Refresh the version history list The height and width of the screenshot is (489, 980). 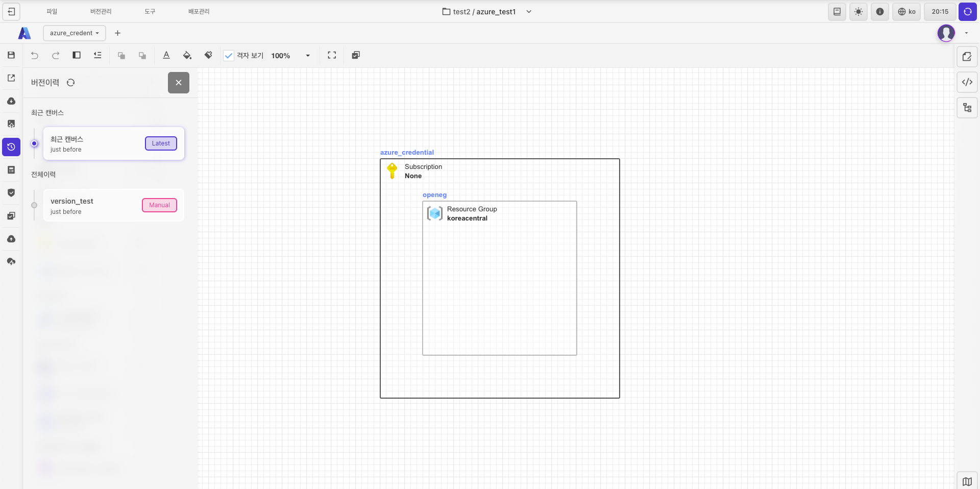pyautogui.click(x=71, y=83)
